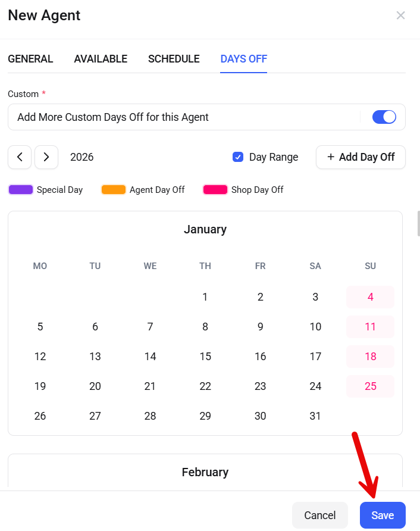Choose January 31 in the calendar
This screenshot has height=531, width=420.
315,416
